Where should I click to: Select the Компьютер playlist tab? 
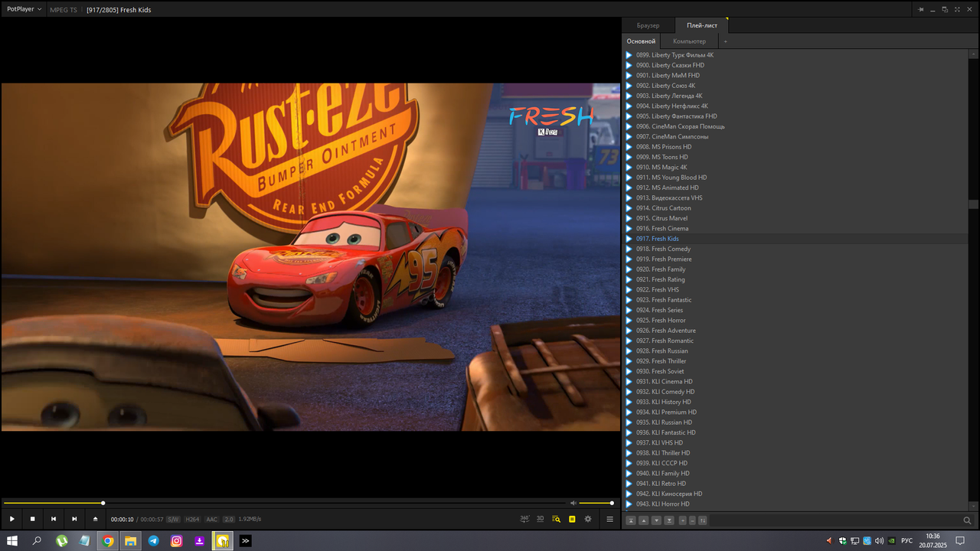pos(689,41)
